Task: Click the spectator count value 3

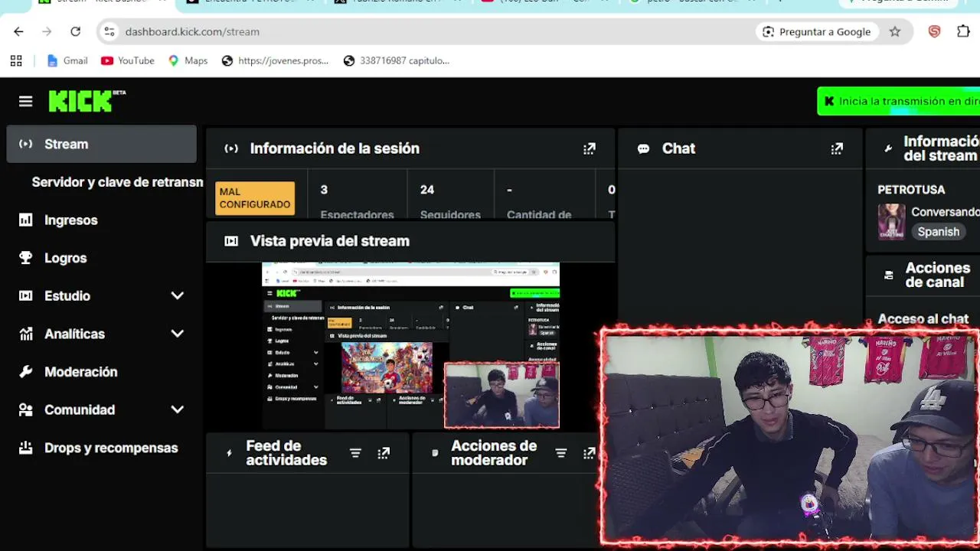Action: (x=324, y=190)
